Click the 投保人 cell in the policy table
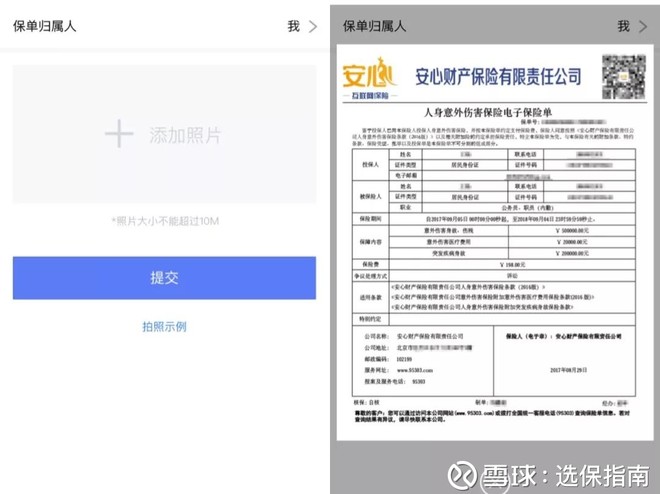 coord(370,165)
